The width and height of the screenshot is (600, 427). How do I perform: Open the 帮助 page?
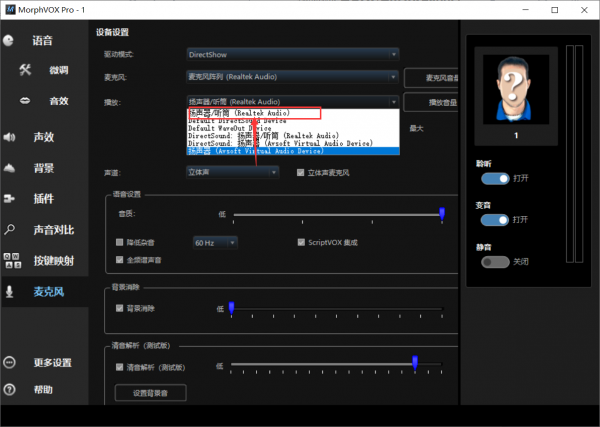[43, 390]
